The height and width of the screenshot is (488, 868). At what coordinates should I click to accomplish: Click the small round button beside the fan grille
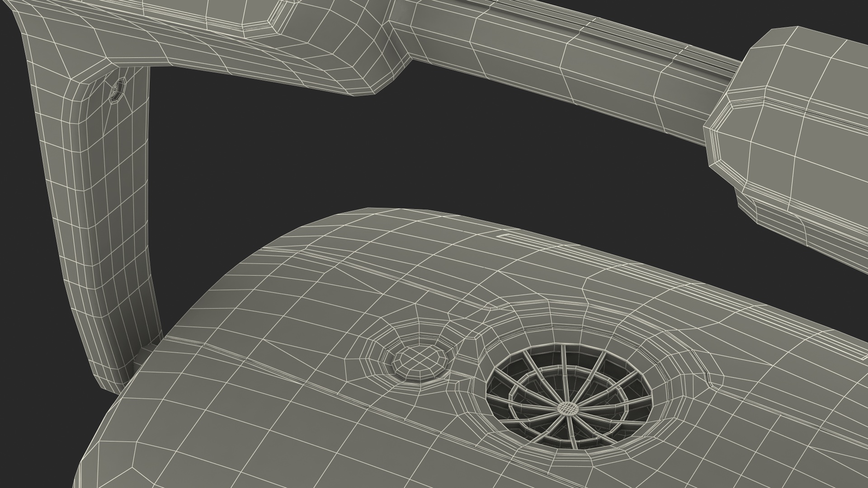(x=420, y=360)
